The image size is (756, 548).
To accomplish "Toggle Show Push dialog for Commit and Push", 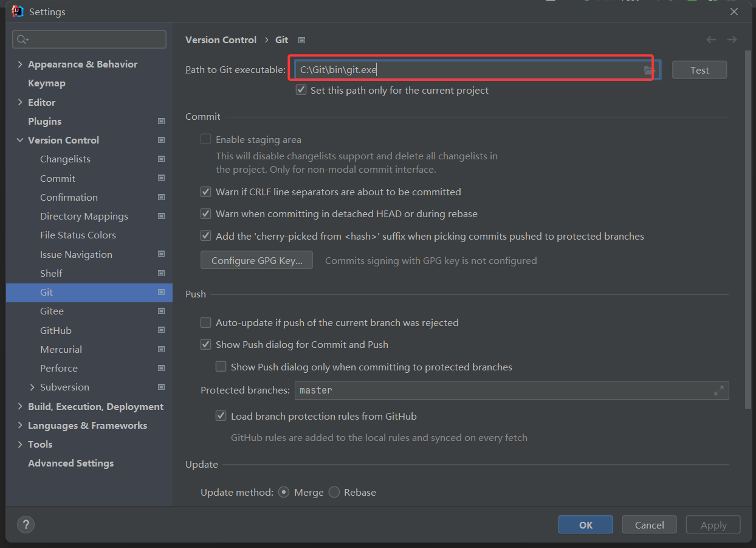I will (206, 344).
